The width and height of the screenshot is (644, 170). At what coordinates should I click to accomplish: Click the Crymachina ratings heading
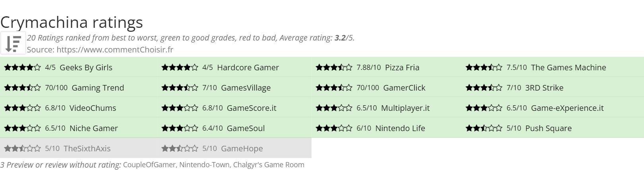(72, 22)
